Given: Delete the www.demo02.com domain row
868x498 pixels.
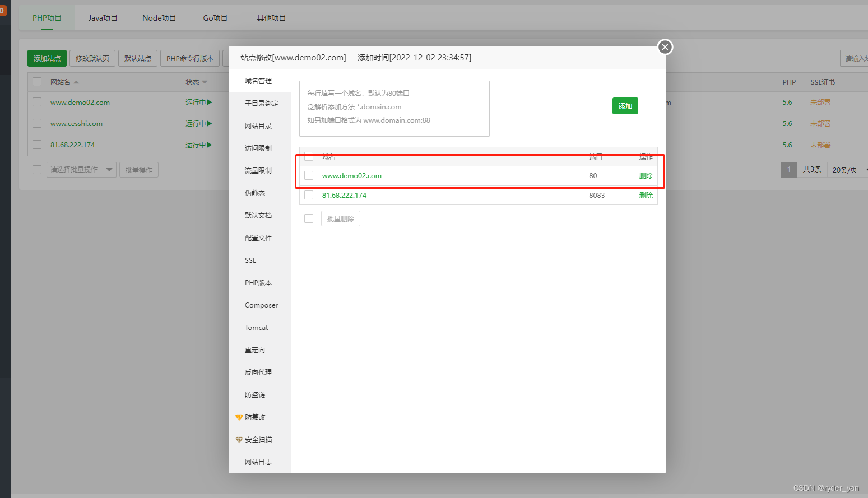Looking at the screenshot, I should click(646, 175).
